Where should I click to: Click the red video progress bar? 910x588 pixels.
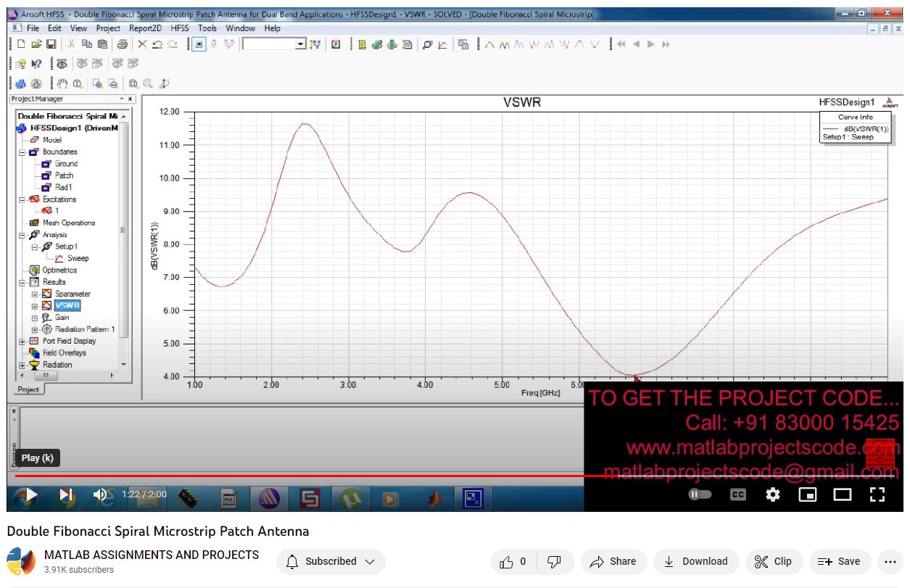(290, 476)
